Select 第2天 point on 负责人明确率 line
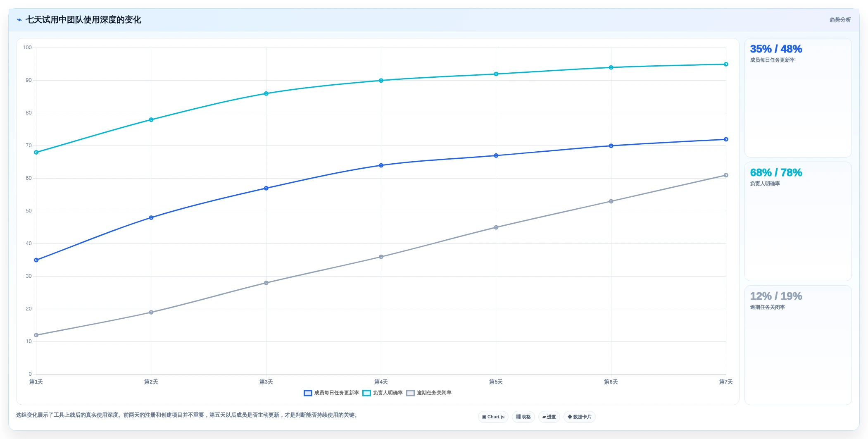This screenshot has height=439, width=868. [x=151, y=120]
